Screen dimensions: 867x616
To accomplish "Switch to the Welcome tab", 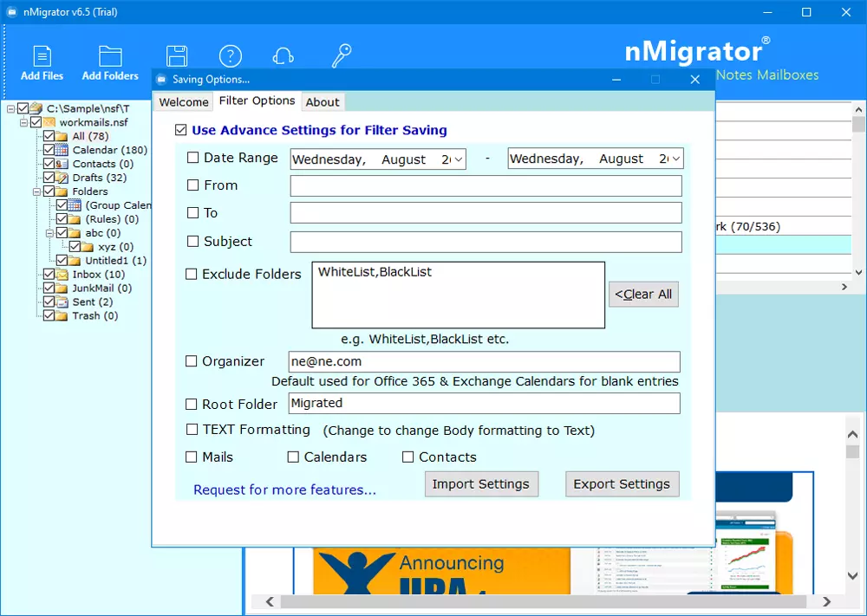I will point(184,102).
